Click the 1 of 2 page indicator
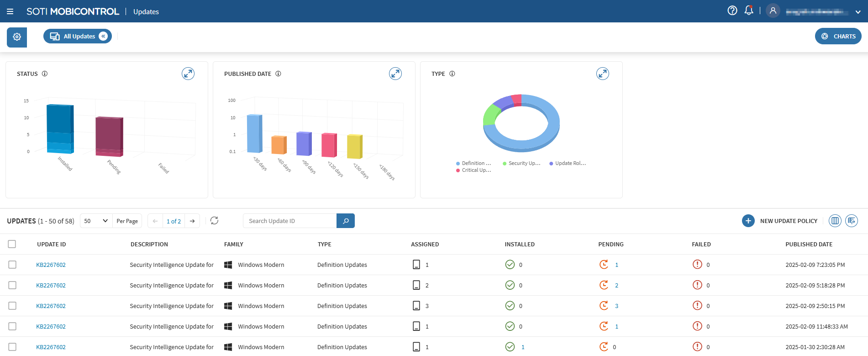The height and width of the screenshot is (356, 868). coord(174,221)
